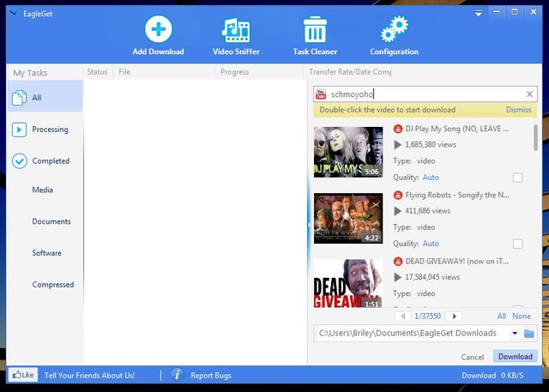549x392 pixels.
Task: Click play icon beside 17,584,045 views
Action: point(397,277)
